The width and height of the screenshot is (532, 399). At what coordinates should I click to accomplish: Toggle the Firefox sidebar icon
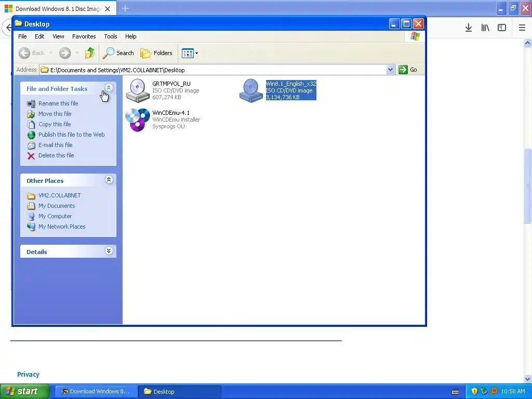tap(502, 28)
